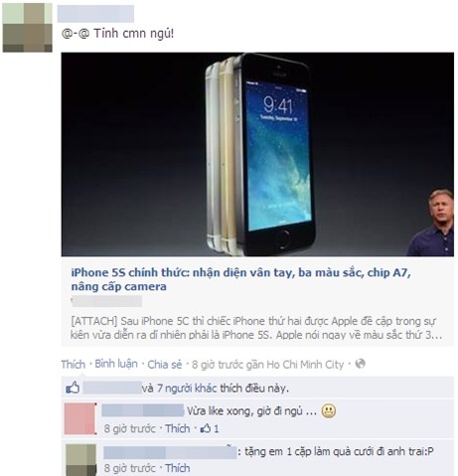This screenshot has width=458, height=476.
Task: Click the small like-count thumb on first comment
Action: [x=206, y=428]
